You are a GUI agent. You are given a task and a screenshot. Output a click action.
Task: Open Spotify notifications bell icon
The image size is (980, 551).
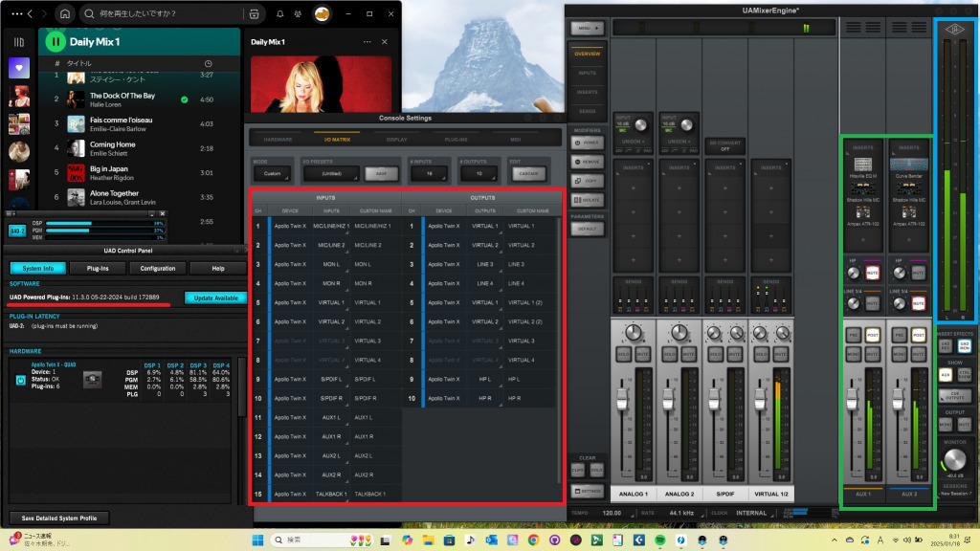click(x=278, y=14)
